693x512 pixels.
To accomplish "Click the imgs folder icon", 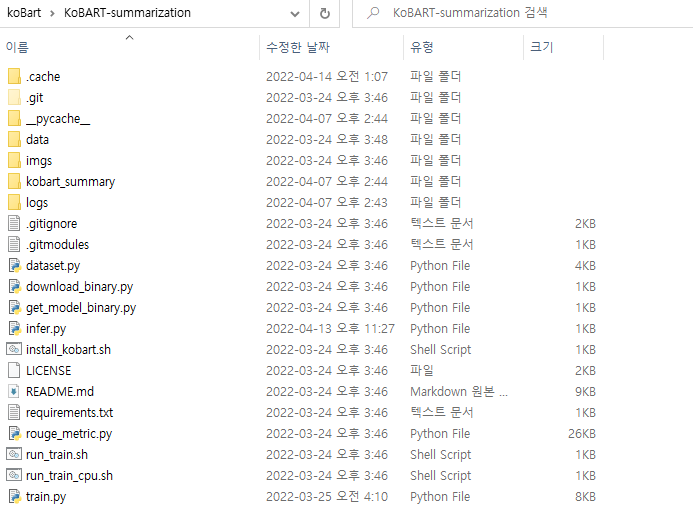I will tap(14, 160).
